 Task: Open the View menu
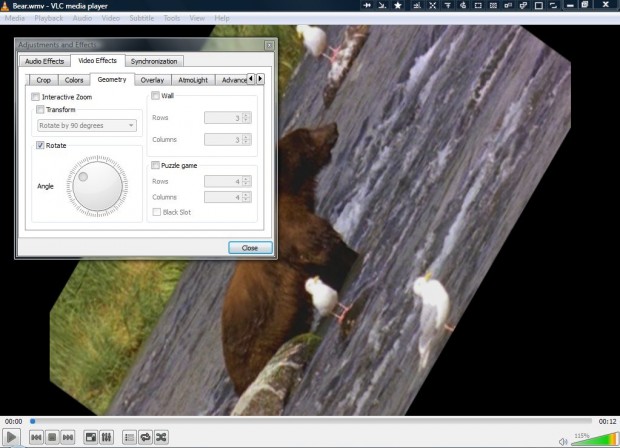coord(197,18)
